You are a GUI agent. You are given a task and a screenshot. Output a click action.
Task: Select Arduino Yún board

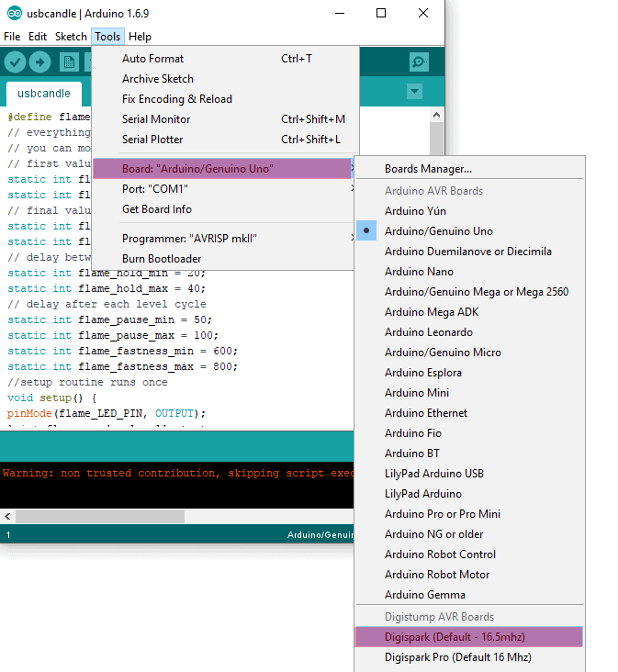click(x=470, y=211)
